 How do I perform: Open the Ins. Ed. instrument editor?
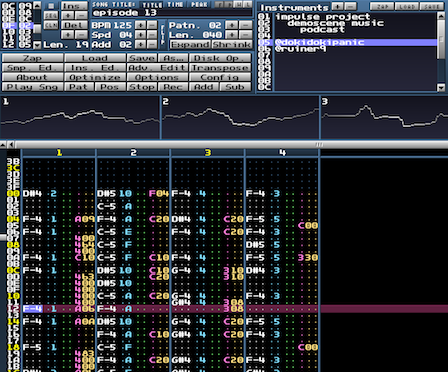[95, 68]
